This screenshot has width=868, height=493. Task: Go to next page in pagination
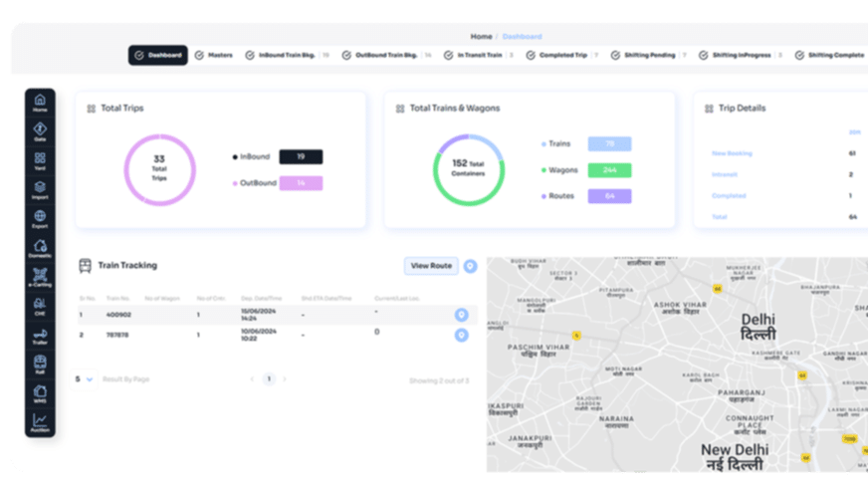tap(285, 379)
